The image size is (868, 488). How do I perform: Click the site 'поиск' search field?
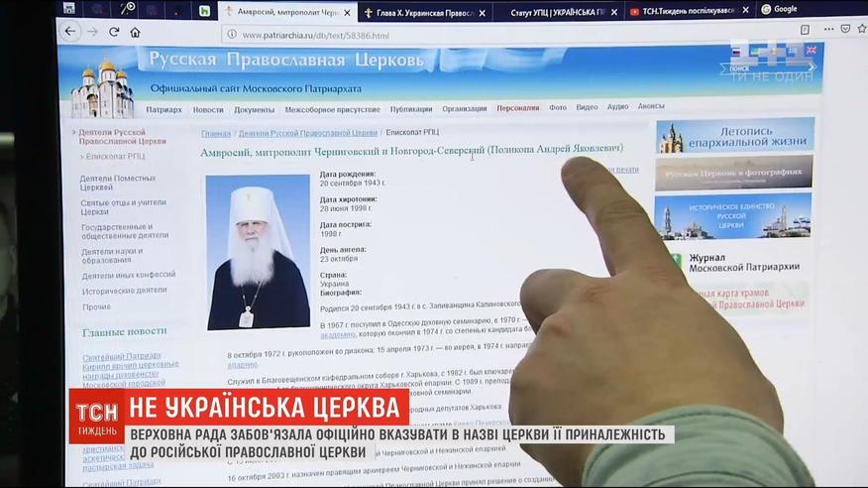pos(766,67)
